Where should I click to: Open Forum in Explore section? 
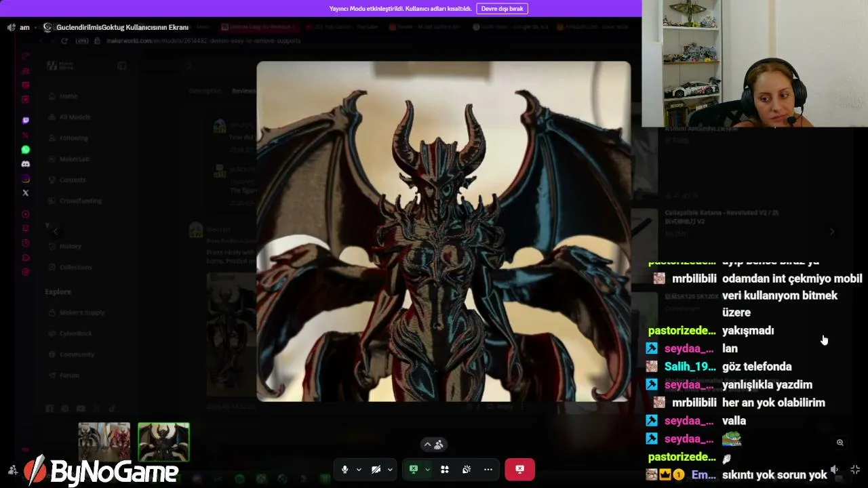[69, 375]
